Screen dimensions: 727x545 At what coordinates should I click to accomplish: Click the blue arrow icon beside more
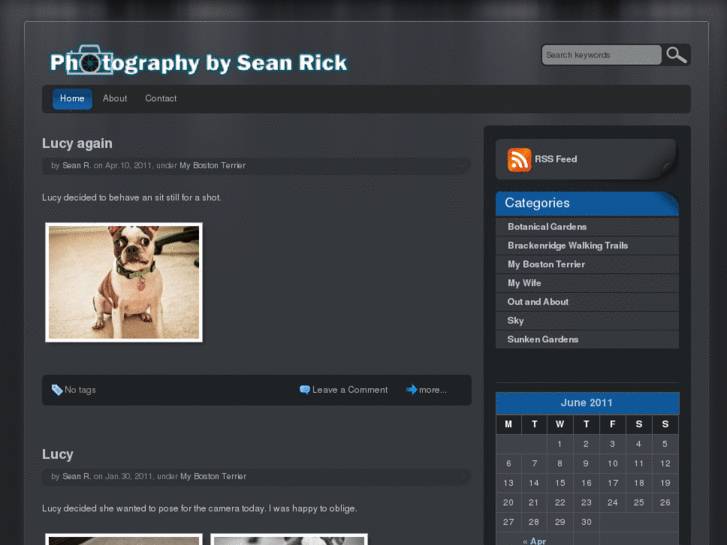(411, 390)
